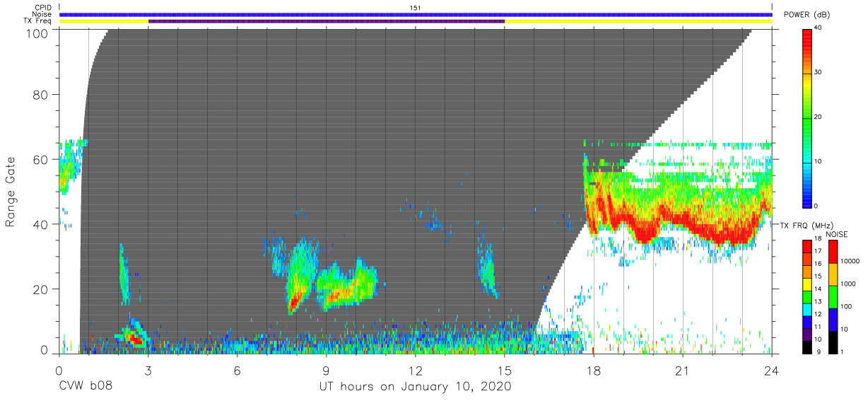This screenshot has width=868, height=401.
Task: Select the 0 tick on the UT hours axis
Action: tap(59, 370)
